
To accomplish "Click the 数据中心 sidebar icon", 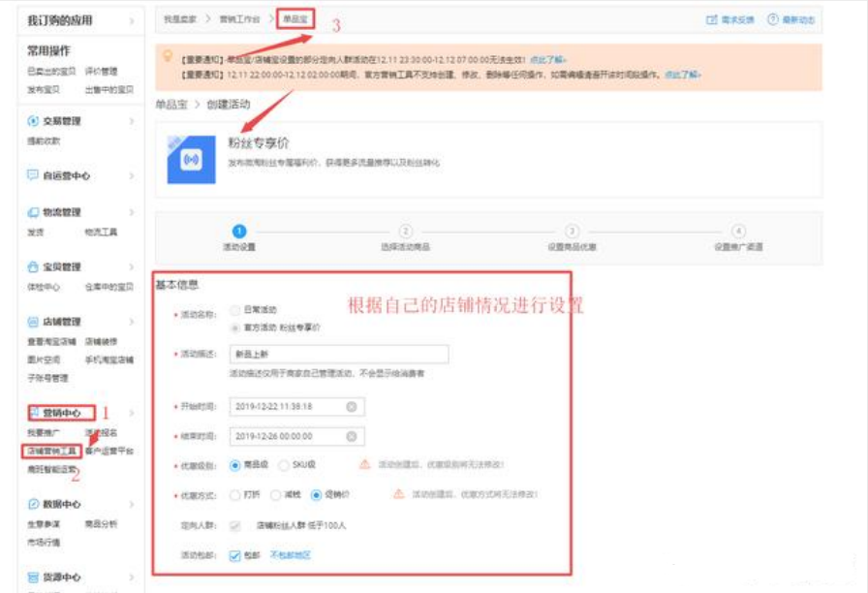I will (x=33, y=504).
